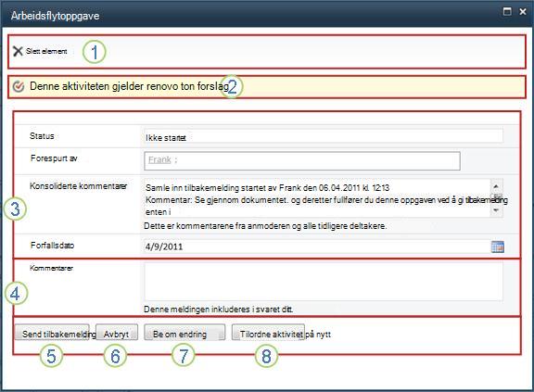Click the Forfallsdato date field

(317, 247)
